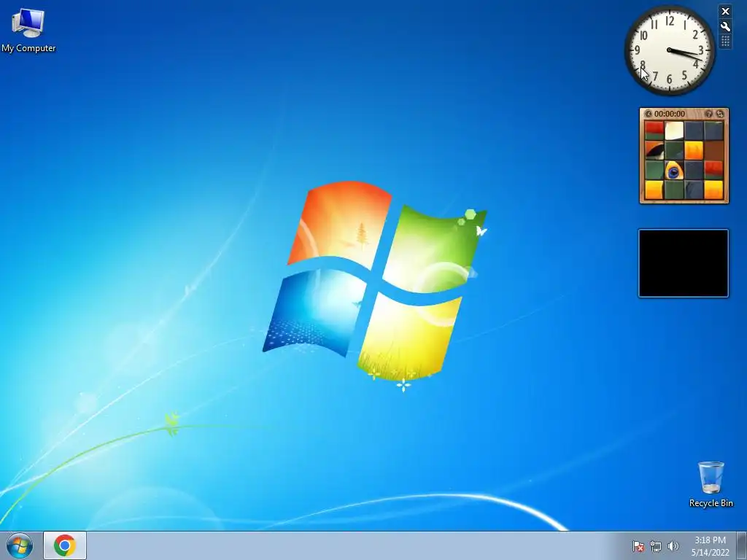Click the puzzle timer 00:00:00

tap(670, 114)
